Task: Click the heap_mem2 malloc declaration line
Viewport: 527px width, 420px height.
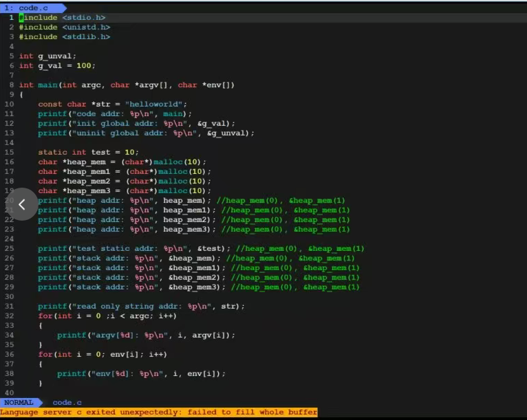Action: 125,181
